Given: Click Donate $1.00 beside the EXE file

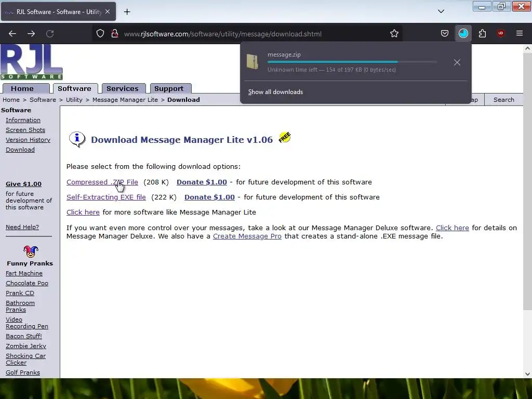Looking at the screenshot, I should pyautogui.click(x=209, y=197).
